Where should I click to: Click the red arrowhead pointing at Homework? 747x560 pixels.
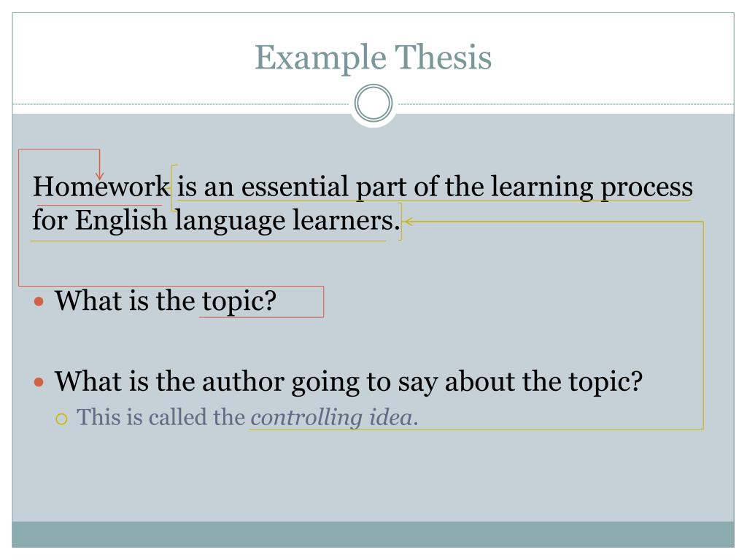[x=99, y=175]
